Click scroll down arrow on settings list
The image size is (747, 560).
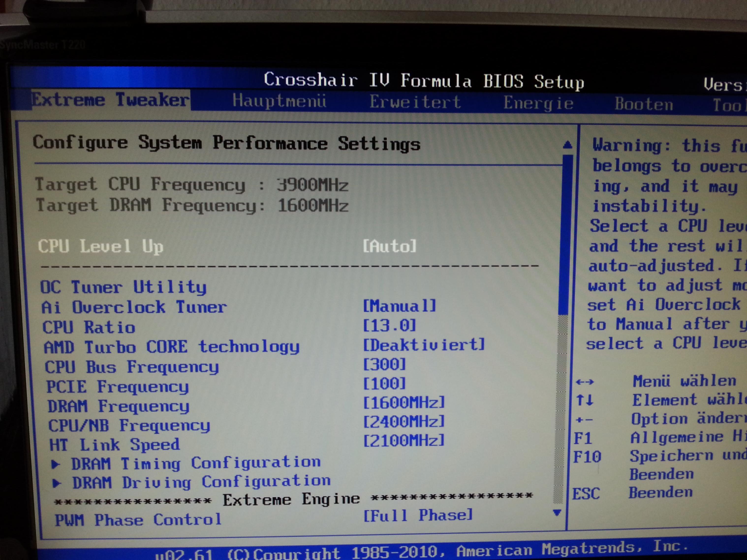click(557, 513)
